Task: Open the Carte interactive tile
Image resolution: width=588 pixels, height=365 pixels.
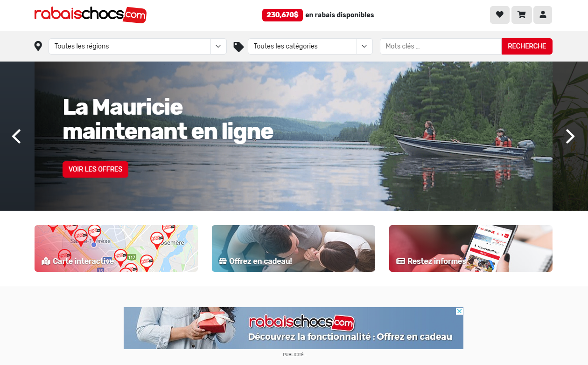Action: [x=116, y=248]
